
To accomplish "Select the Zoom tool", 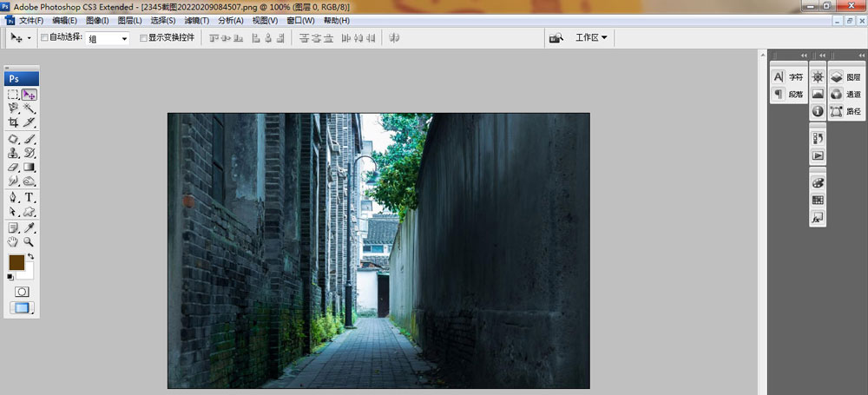I will pos(30,242).
